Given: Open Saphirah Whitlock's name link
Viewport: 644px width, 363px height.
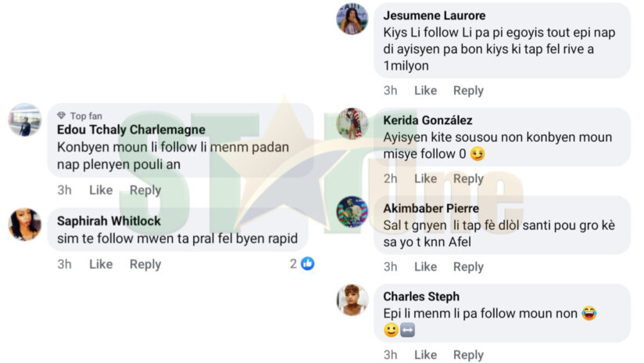Looking at the screenshot, I should point(109,221).
